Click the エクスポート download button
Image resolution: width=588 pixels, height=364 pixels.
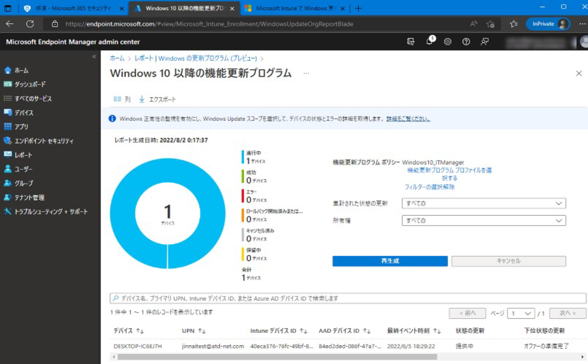[x=158, y=99]
